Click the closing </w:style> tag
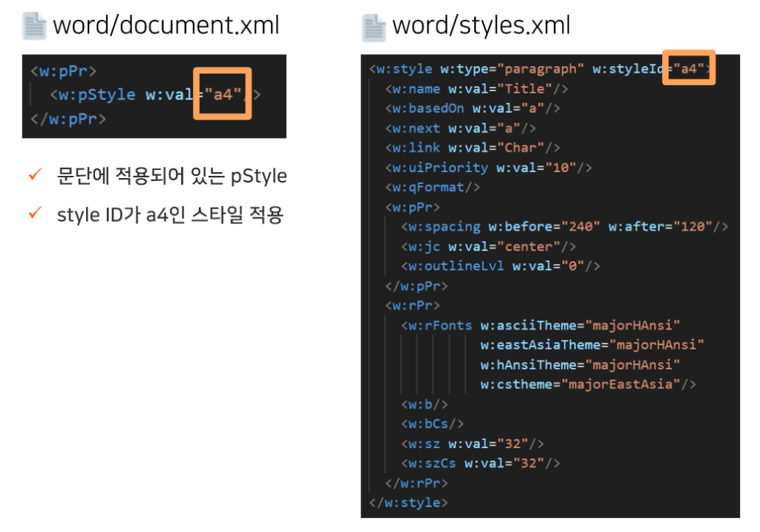The image size is (760, 532). click(408, 502)
